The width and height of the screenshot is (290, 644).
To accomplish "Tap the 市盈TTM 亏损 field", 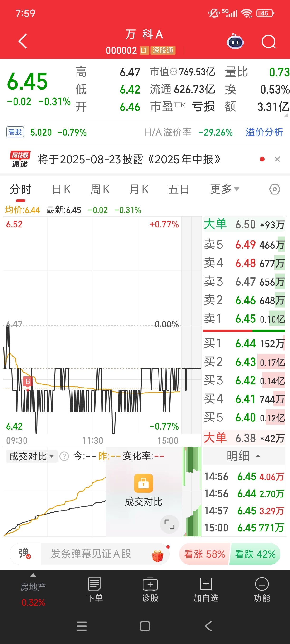I will coord(182,107).
